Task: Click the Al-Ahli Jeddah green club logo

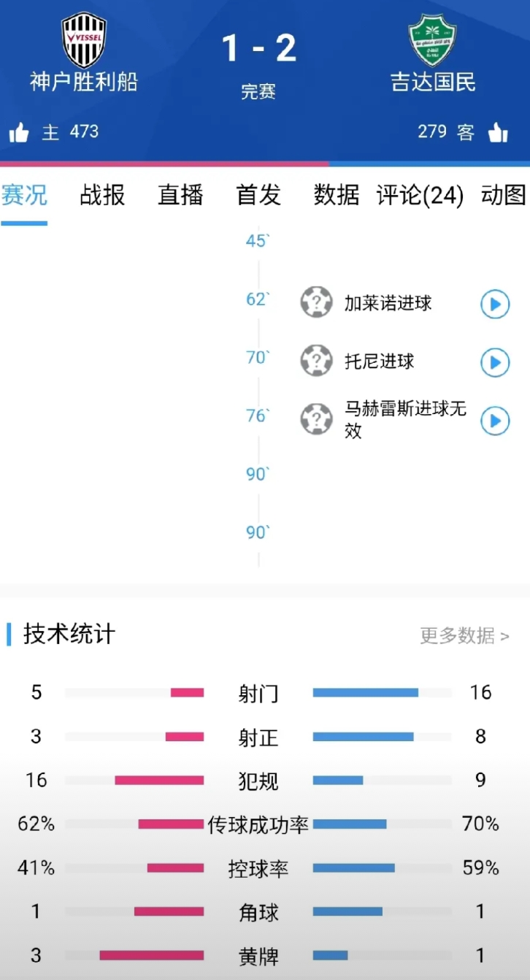Action: click(x=432, y=40)
